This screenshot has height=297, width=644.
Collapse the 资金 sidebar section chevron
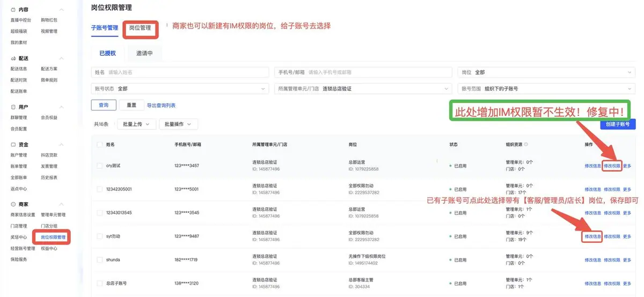(61, 144)
